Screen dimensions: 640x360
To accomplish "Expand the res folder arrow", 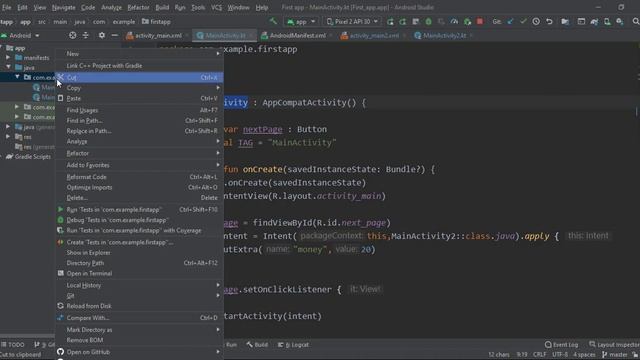I will click(x=8, y=137).
